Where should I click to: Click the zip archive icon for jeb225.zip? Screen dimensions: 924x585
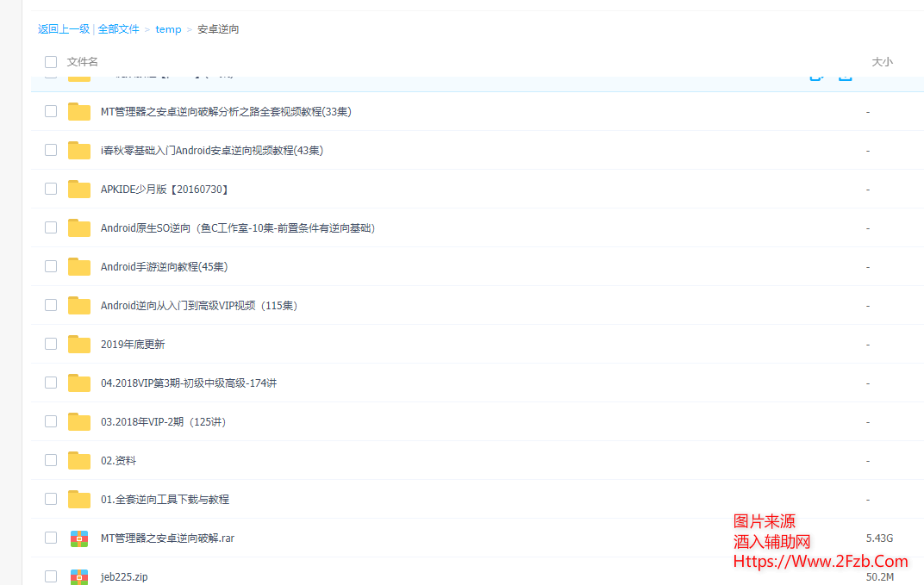79,576
